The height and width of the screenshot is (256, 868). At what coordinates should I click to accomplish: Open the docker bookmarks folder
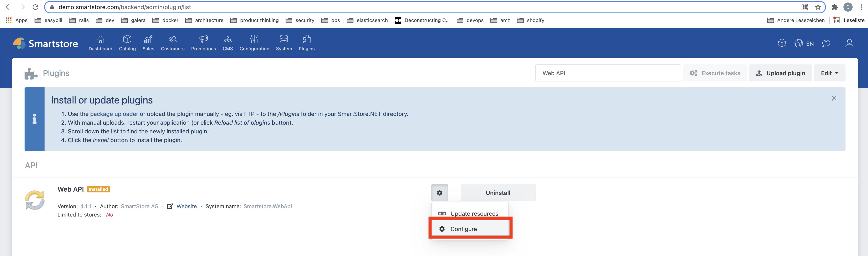pyautogui.click(x=165, y=20)
